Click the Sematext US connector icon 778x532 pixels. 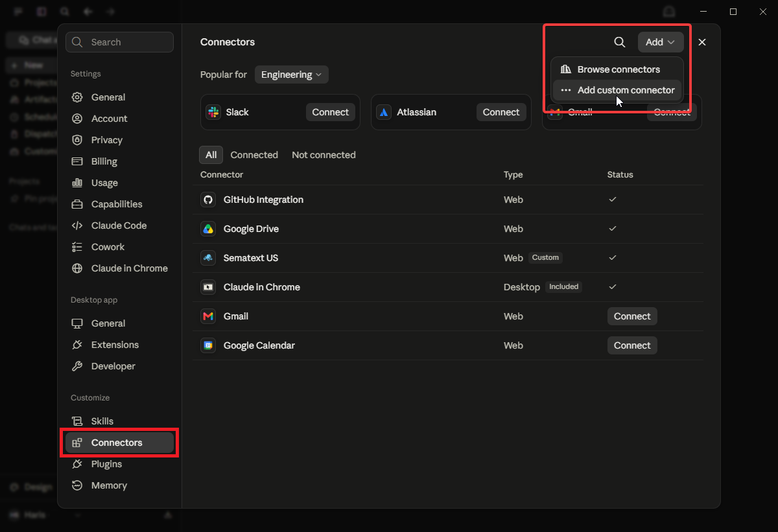(208, 258)
